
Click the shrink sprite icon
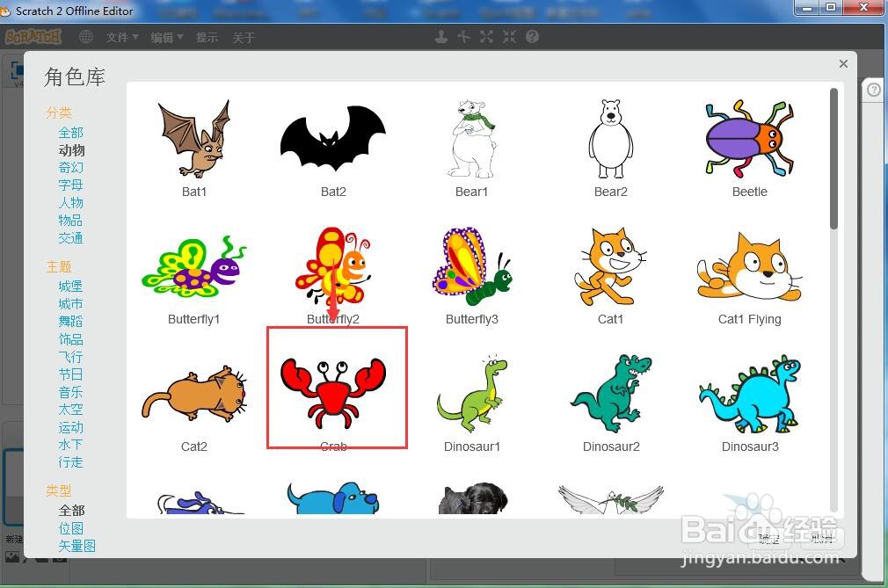tap(509, 37)
